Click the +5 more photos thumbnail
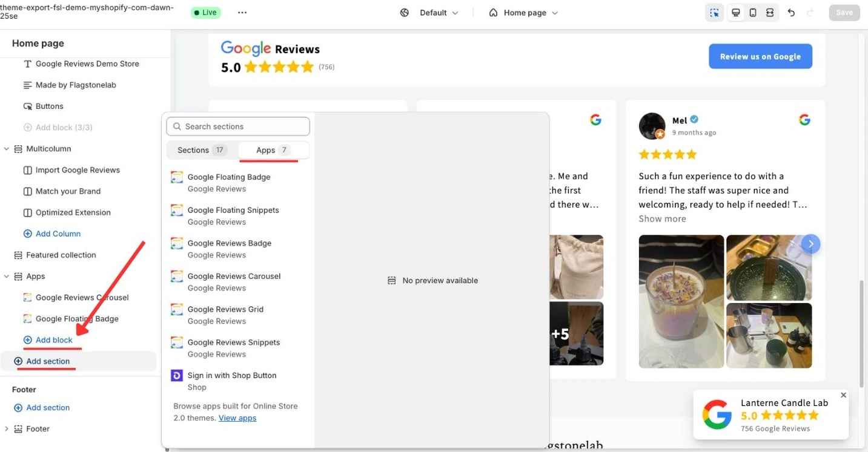Viewport: 868px width, 452px height. click(x=577, y=333)
